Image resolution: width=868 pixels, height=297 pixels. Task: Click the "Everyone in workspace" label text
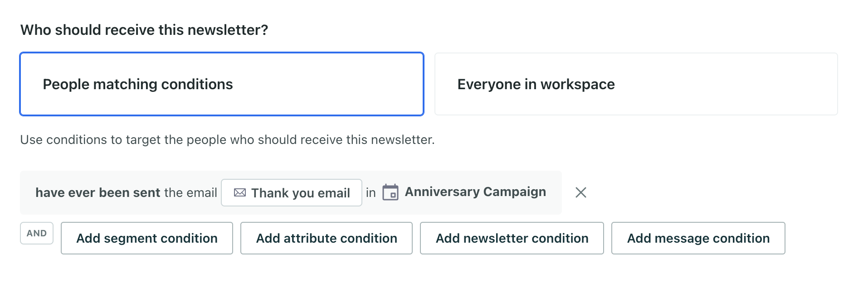click(536, 84)
